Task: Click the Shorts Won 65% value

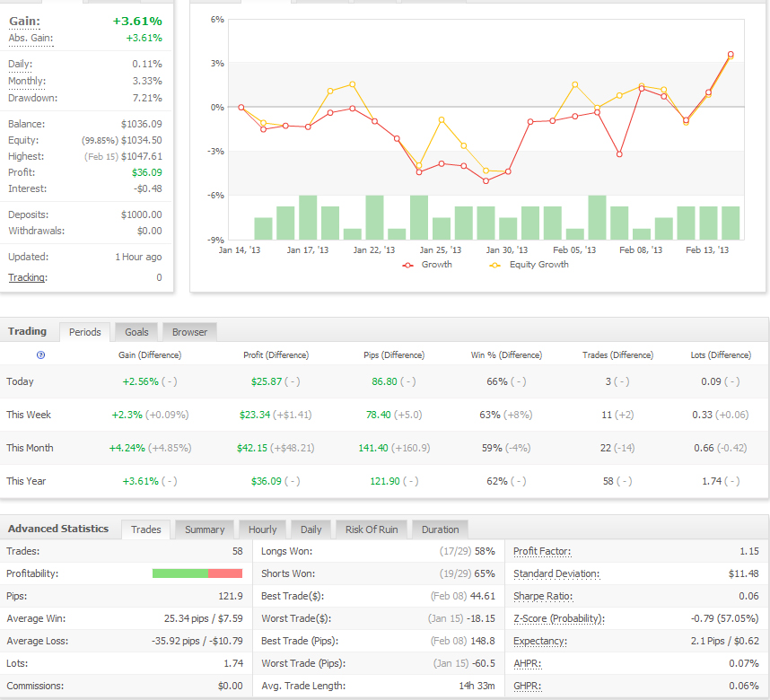Action: click(485, 573)
